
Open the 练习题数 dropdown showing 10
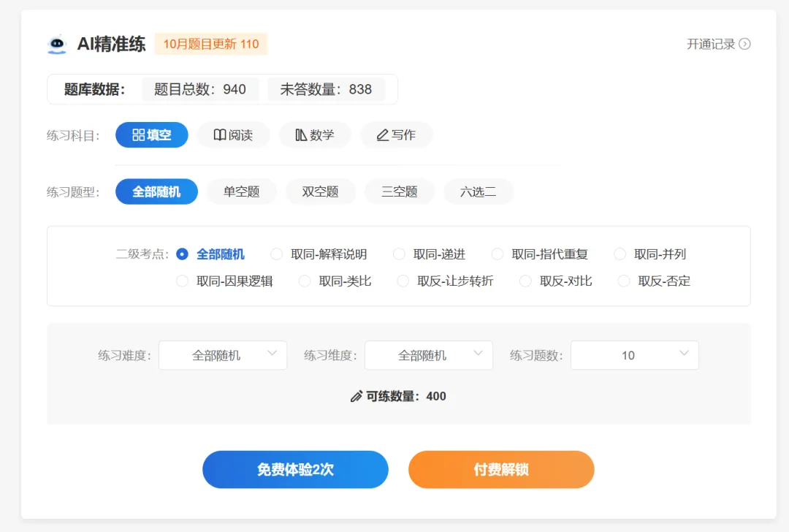tap(634, 355)
